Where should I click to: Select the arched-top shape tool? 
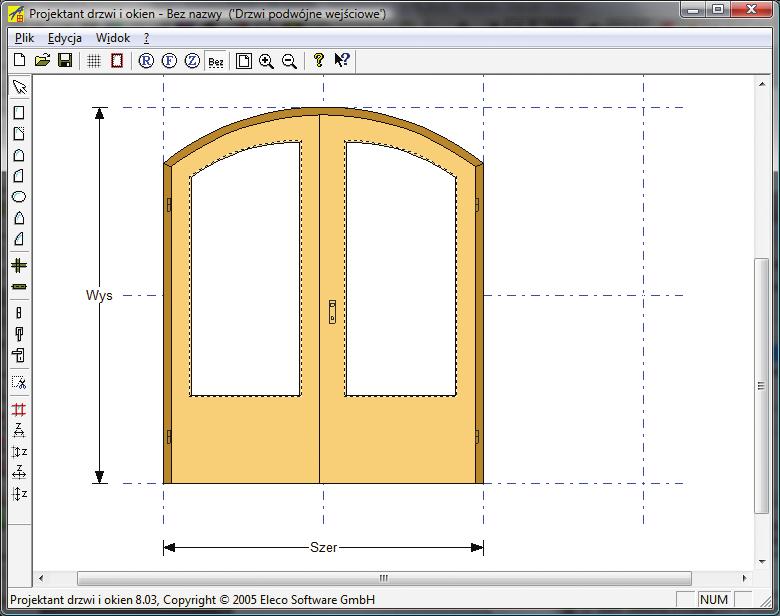coord(19,155)
